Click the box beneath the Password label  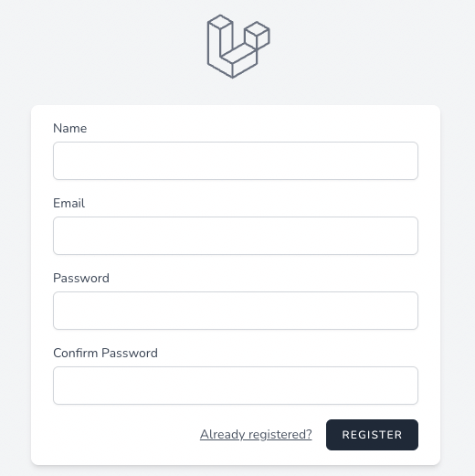(x=236, y=311)
